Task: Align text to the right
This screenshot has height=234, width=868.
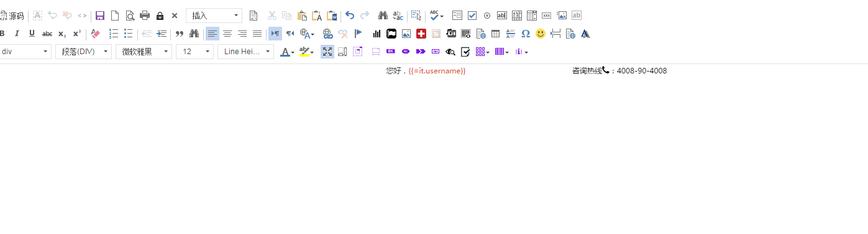Action: click(x=242, y=34)
